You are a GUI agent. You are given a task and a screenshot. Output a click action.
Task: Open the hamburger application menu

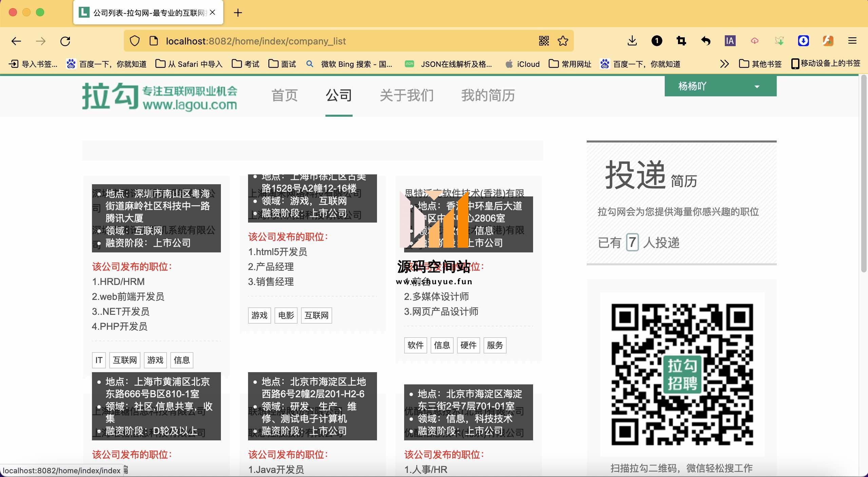click(x=852, y=41)
